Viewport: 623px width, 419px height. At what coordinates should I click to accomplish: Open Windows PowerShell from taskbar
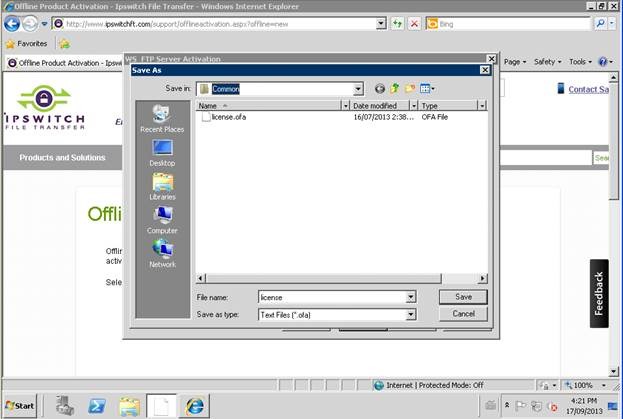97,406
